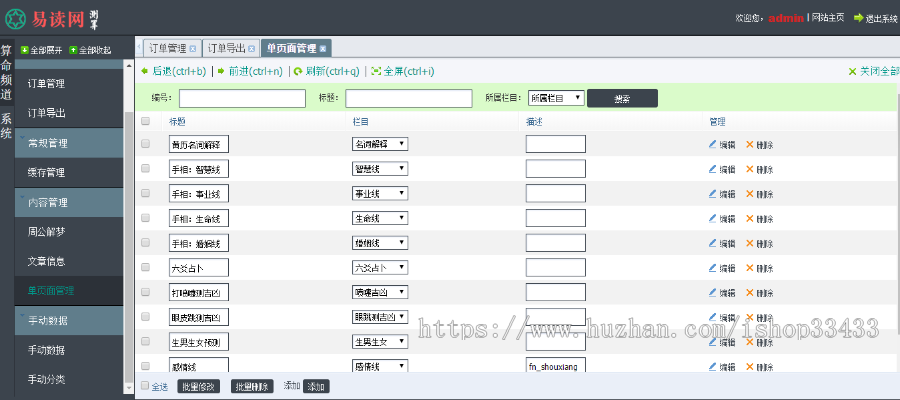
Task: Click delete X icon for 手相:事业线 row
Action: 749,193
